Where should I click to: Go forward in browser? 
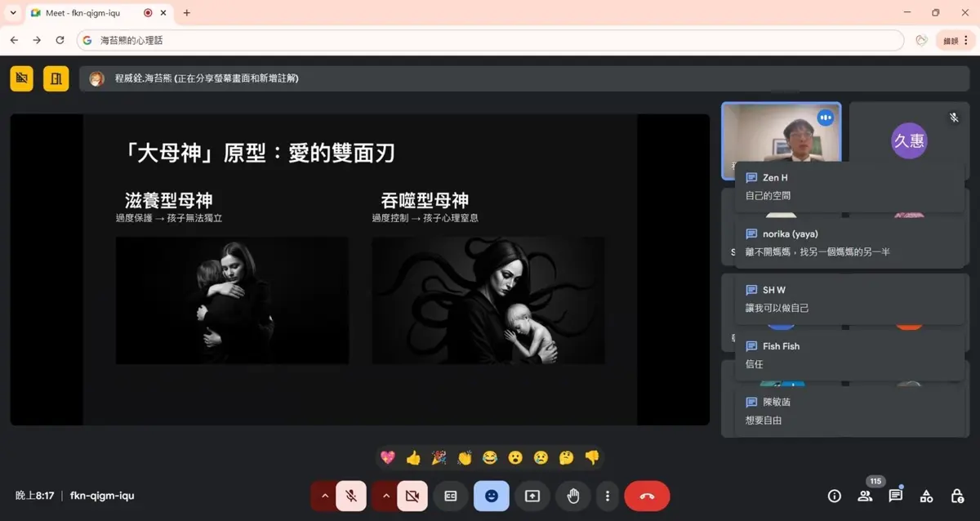pos(37,40)
